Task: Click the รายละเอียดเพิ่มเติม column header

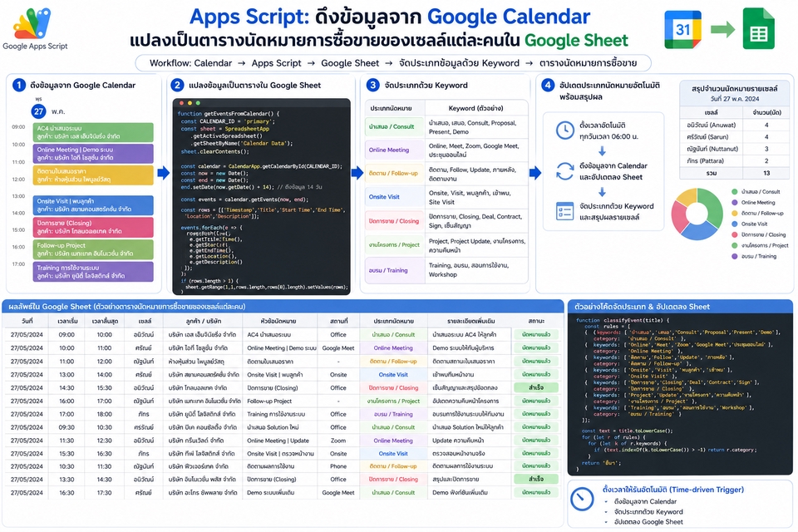Action: (x=470, y=321)
